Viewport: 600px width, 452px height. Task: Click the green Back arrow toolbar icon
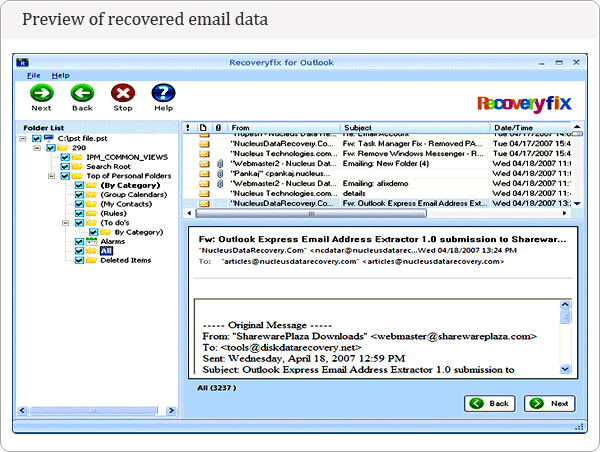click(82, 93)
